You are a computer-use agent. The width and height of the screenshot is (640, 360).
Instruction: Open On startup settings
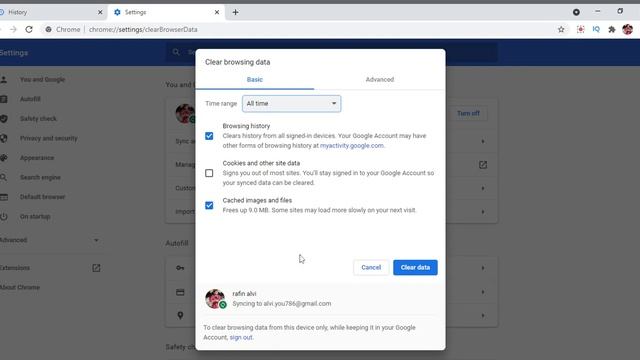[x=35, y=217]
